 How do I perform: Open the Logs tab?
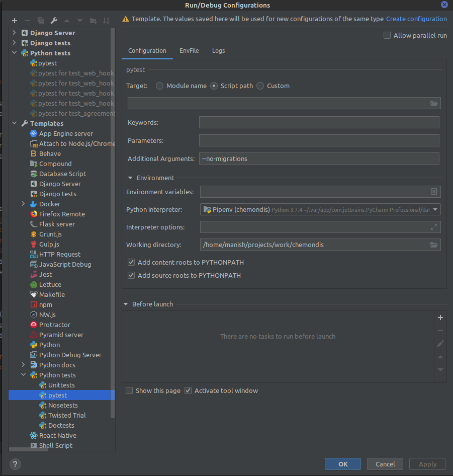[x=218, y=50]
